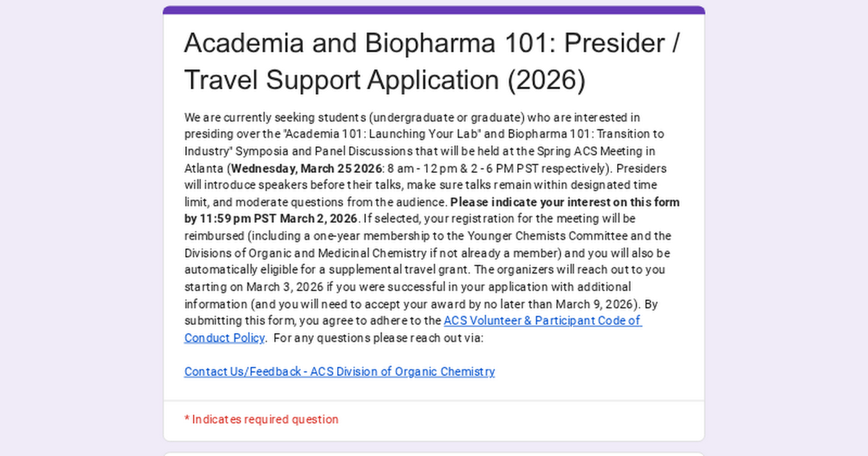Click the bold "Wednesday, March 25 2026" text

tap(304, 169)
